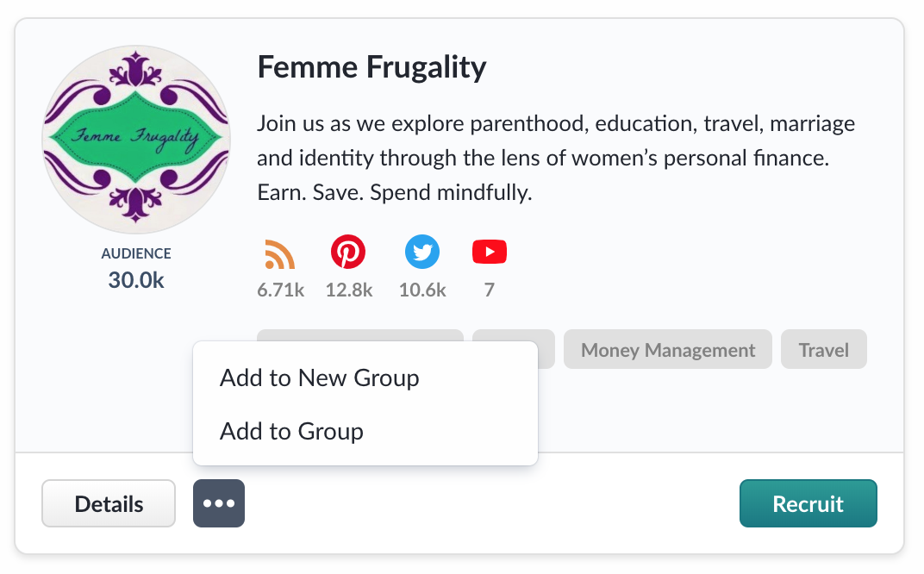Viewport: 924px width, 574px height.
Task: Click the 30.0k audience figure
Action: [136, 280]
